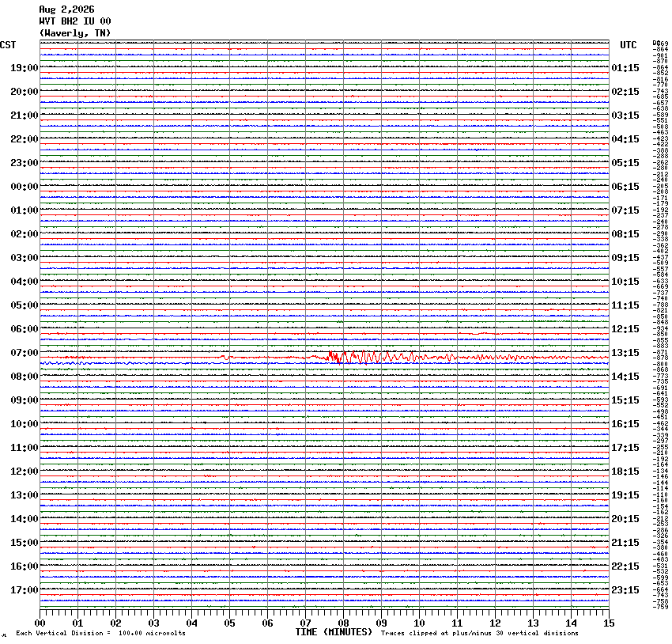Screen dimensions: 672x644
Task: Click the 19:00 CST row label
Action: coord(25,68)
